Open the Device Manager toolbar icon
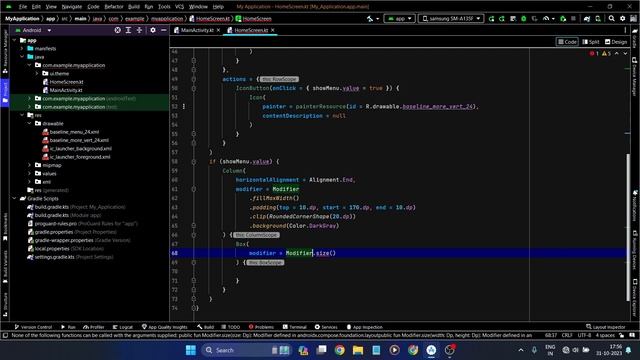The height and width of the screenshot is (360, 640). pos(598,19)
